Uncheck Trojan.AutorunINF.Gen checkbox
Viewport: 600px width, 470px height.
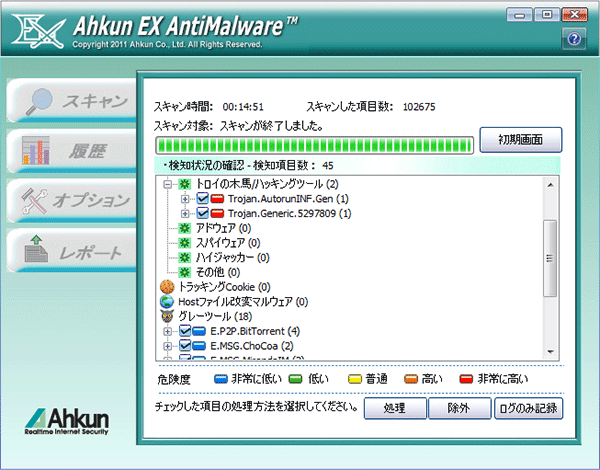click(x=202, y=198)
